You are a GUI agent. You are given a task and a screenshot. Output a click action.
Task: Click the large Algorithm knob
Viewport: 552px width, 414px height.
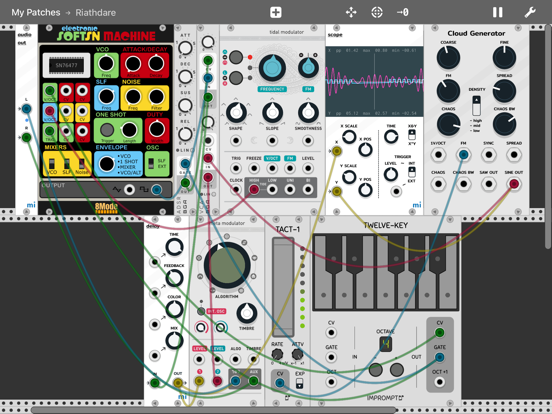pos(227,265)
